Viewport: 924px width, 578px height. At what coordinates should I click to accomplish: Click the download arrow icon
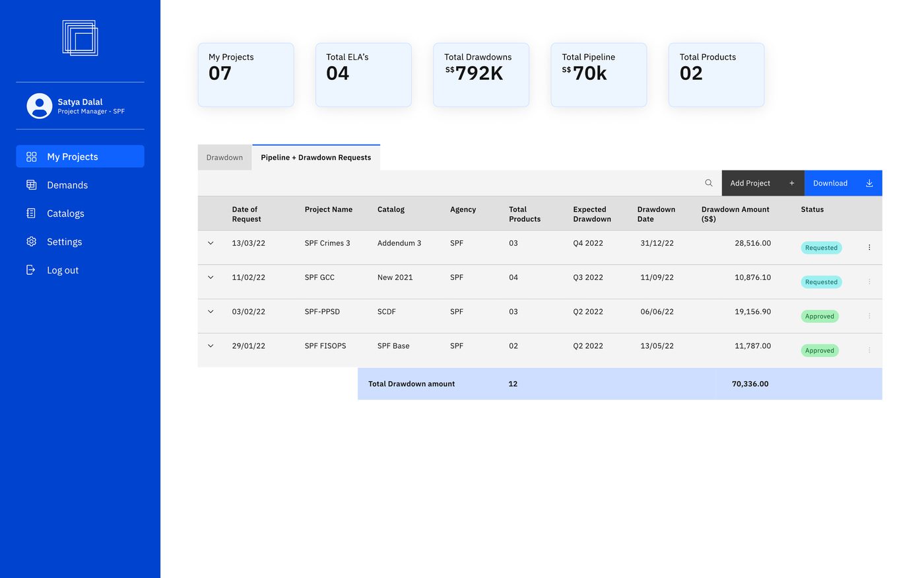[869, 183]
